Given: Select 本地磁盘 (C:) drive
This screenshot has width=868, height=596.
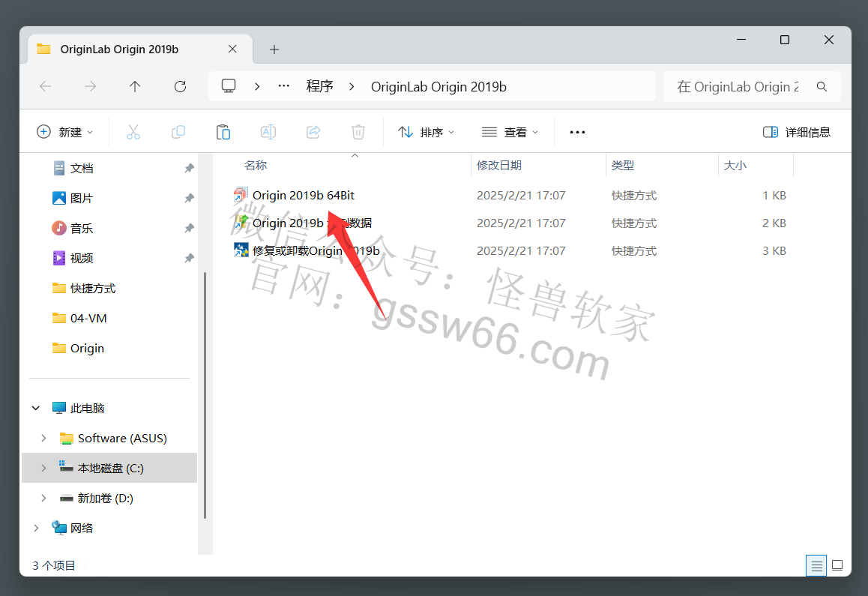Looking at the screenshot, I should point(102,468).
